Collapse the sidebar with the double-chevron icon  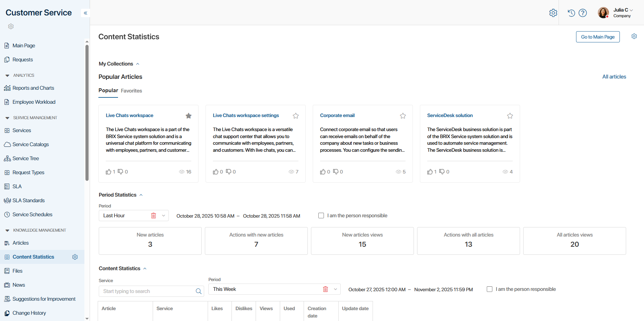coord(85,13)
